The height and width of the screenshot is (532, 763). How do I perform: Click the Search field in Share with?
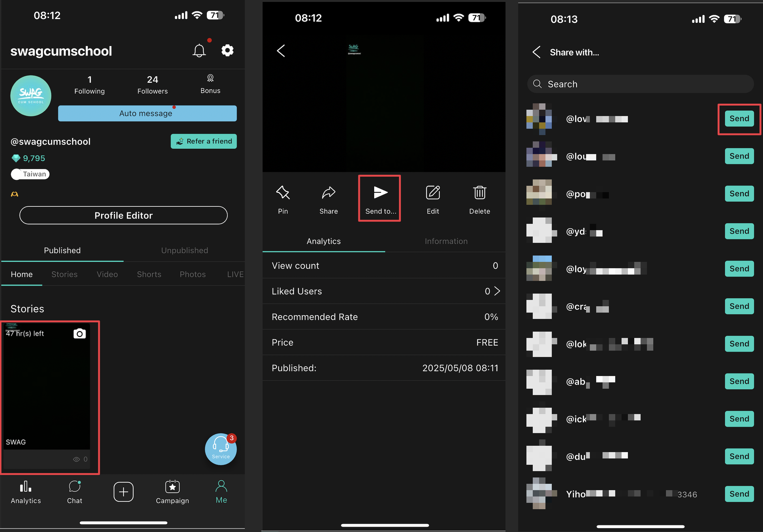pos(640,84)
